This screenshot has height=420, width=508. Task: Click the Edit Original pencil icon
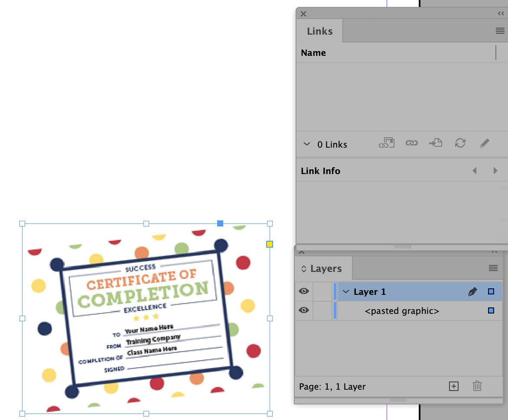pos(485,143)
